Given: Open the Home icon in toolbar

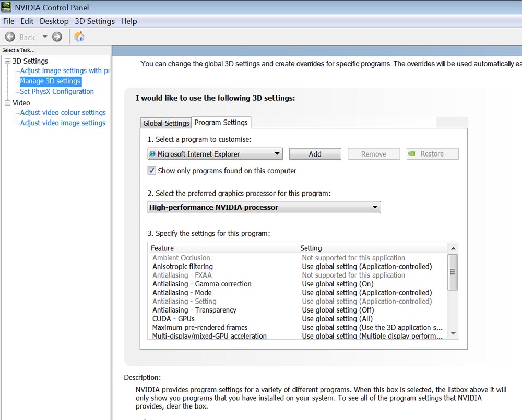Looking at the screenshot, I should point(79,37).
